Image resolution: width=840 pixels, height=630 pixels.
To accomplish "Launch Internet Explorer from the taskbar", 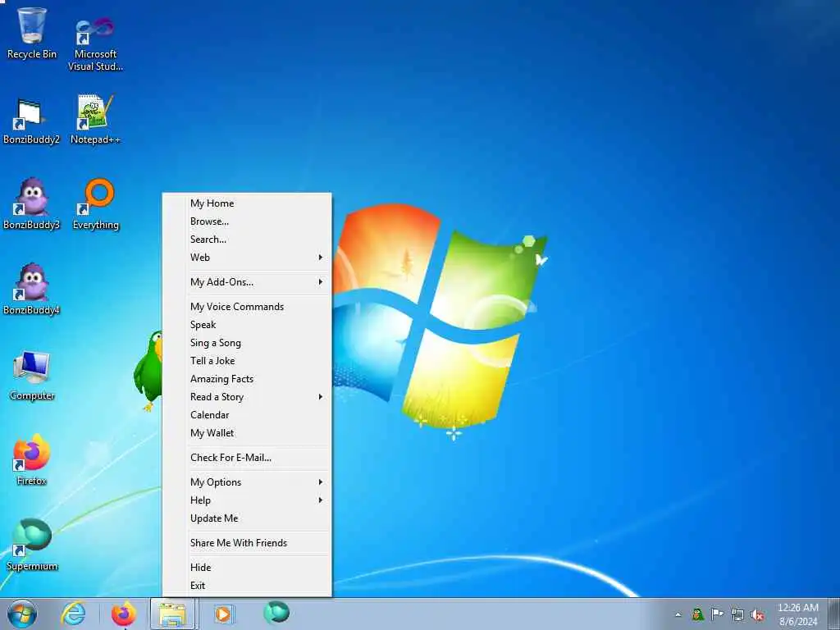I will pyautogui.click(x=73, y=614).
